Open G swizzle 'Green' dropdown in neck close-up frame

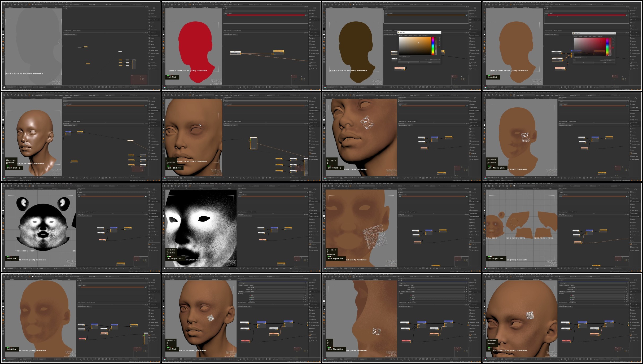tap(438, 297)
